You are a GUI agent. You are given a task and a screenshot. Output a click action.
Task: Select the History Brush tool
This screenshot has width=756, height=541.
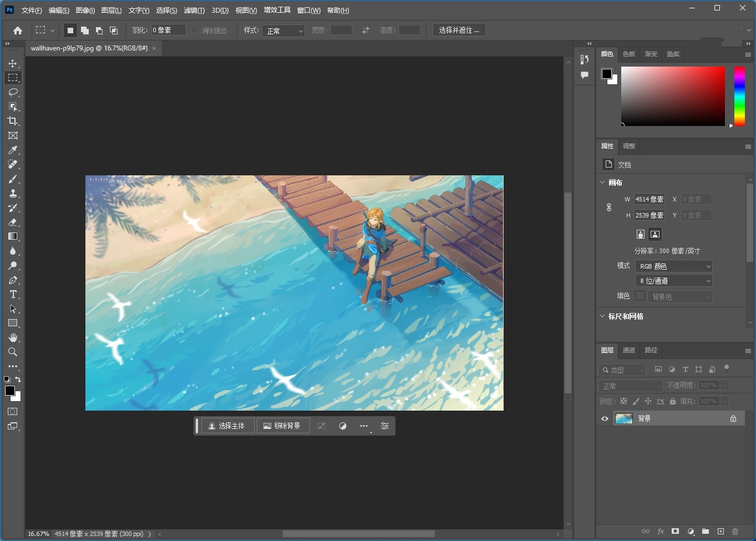click(x=13, y=208)
